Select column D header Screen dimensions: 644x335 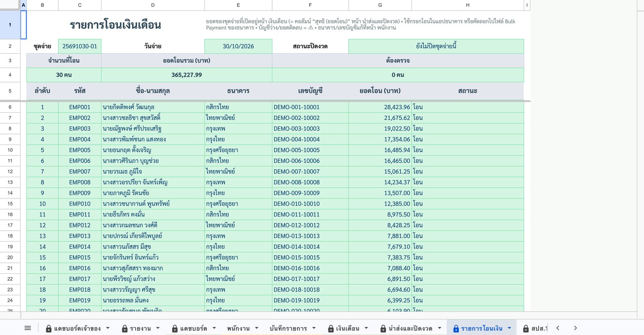153,5
